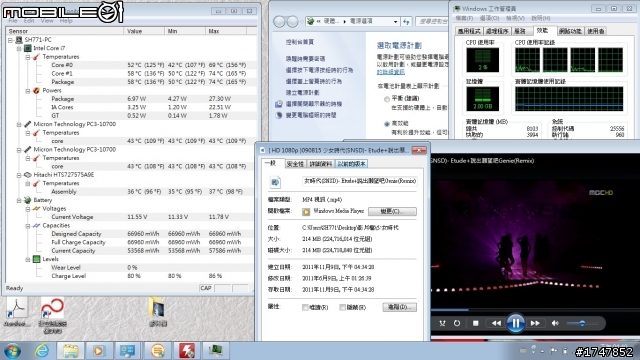640x360 pixels.
Task: Open the Options (選項) menu in Task Manager
Action: point(489,18)
